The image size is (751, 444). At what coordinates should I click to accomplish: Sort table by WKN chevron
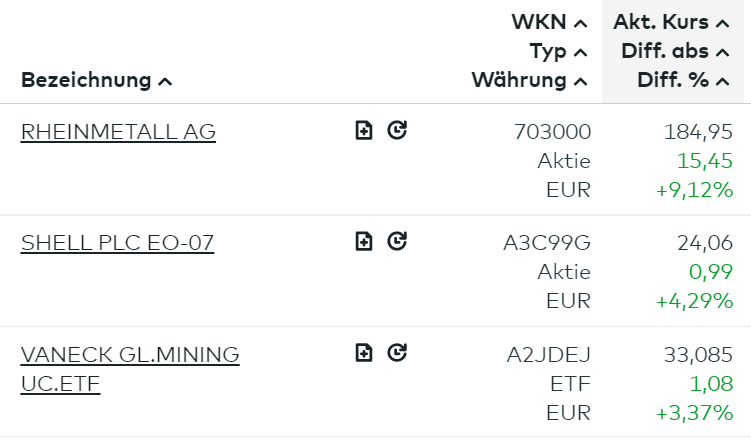pyautogui.click(x=581, y=23)
